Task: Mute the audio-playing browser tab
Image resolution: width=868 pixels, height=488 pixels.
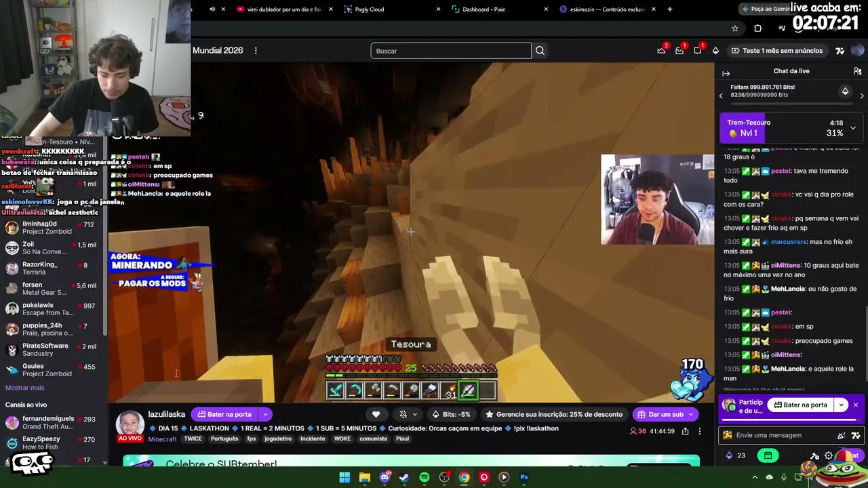Action: coord(212,9)
